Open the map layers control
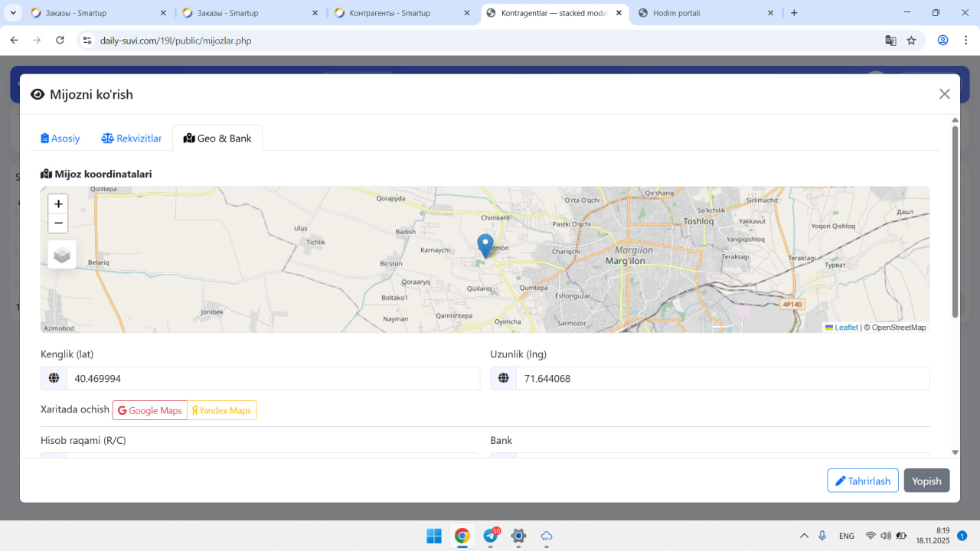 coord(62,255)
